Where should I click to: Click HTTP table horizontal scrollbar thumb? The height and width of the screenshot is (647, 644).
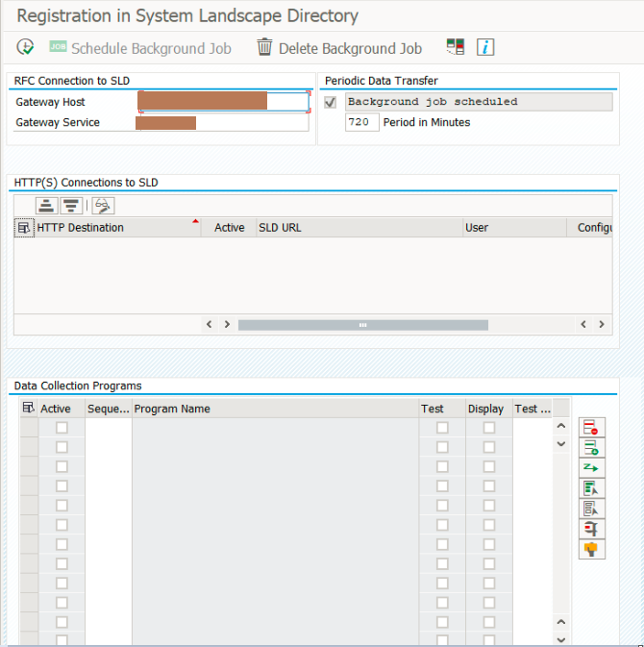[x=363, y=325]
